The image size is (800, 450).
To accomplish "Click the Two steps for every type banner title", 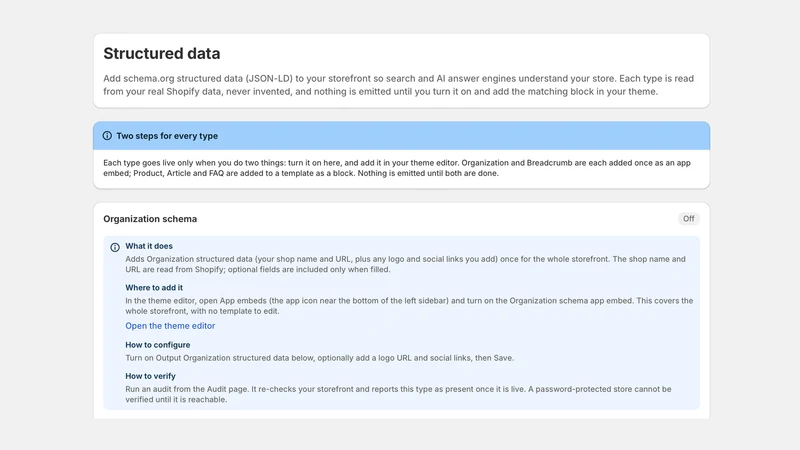I will pos(167,136).
